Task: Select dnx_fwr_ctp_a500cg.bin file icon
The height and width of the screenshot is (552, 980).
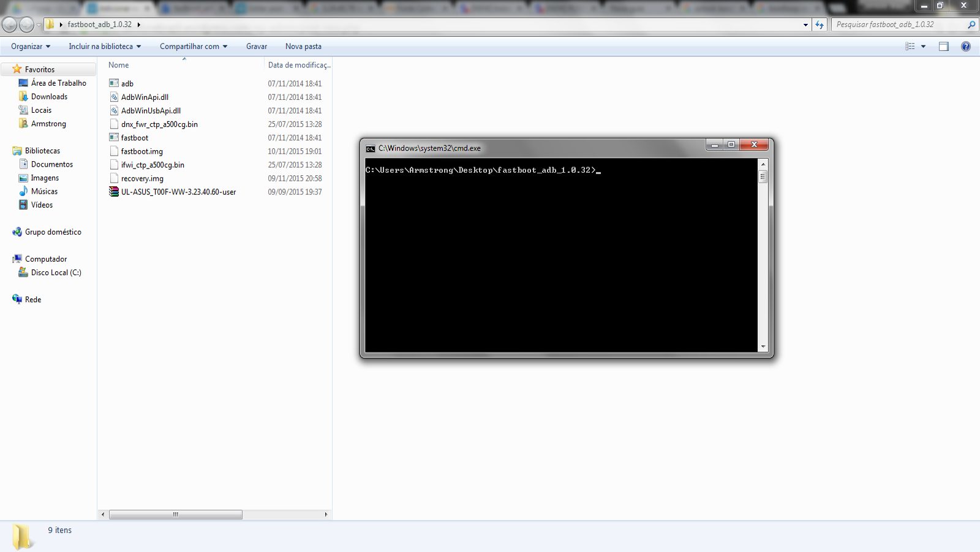Action: [114, 124]
